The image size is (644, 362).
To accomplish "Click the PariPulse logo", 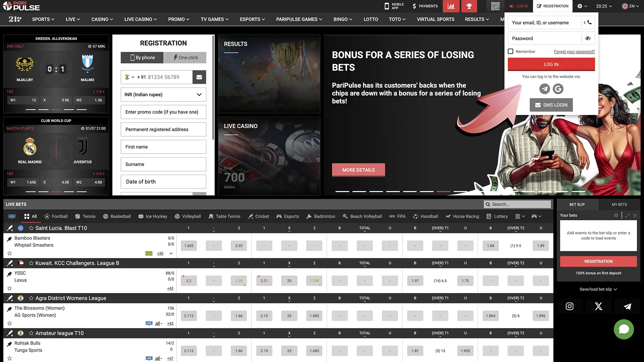I will point(21,6).
